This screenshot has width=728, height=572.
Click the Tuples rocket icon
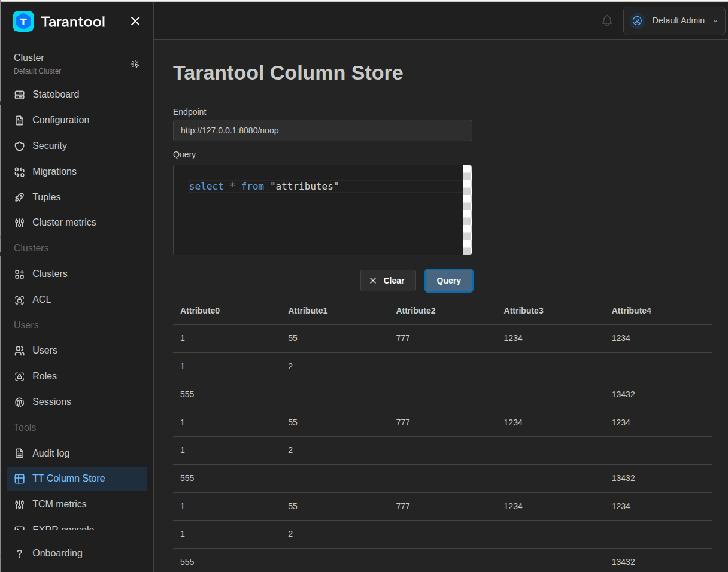click(20, 197)
